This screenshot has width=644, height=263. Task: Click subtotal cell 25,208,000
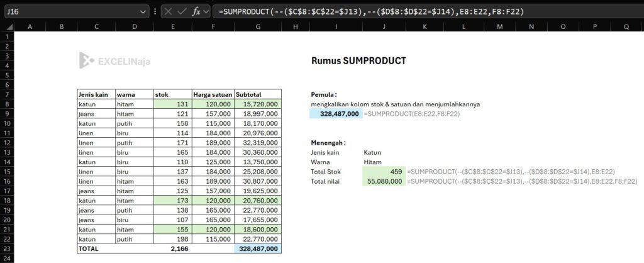[257, 172]
